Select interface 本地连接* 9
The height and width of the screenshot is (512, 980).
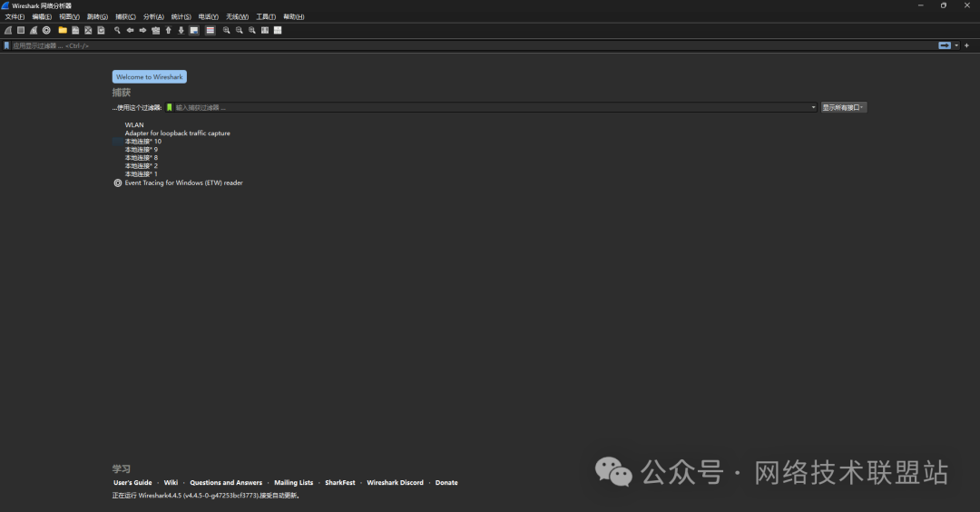(x=141, y=150)
